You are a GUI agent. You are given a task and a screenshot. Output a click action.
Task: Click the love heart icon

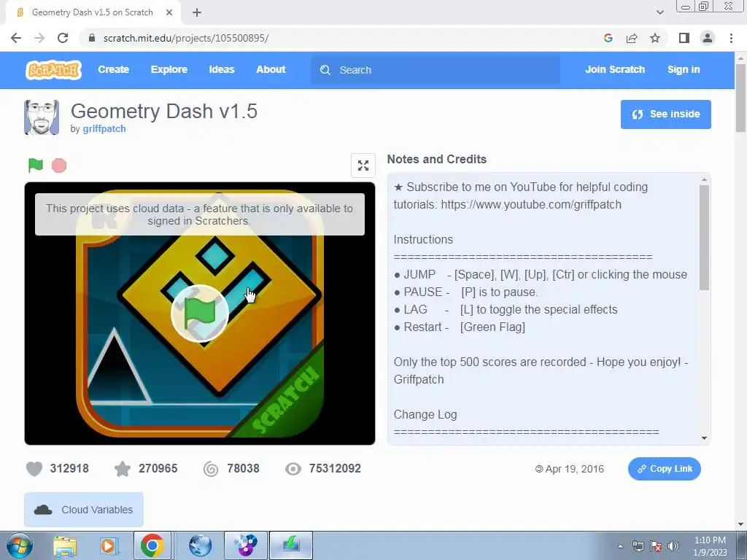click(34, 469)
